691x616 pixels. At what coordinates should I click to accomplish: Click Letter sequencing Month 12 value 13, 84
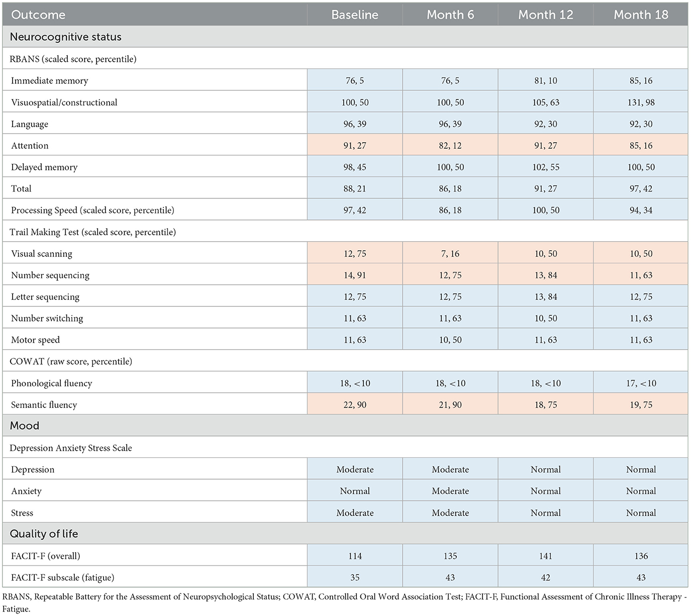pos(546,297)
